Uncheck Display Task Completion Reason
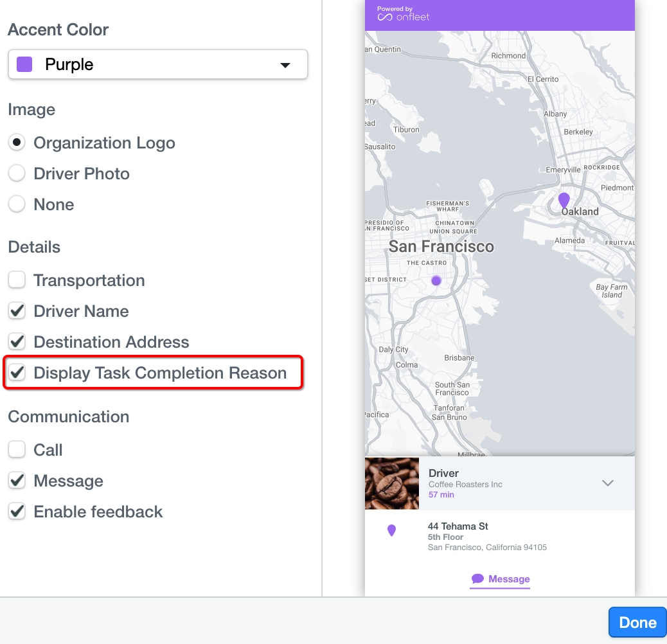Viewport: 667px width, 644px height. pyautogui.click(x=17, y=373)
